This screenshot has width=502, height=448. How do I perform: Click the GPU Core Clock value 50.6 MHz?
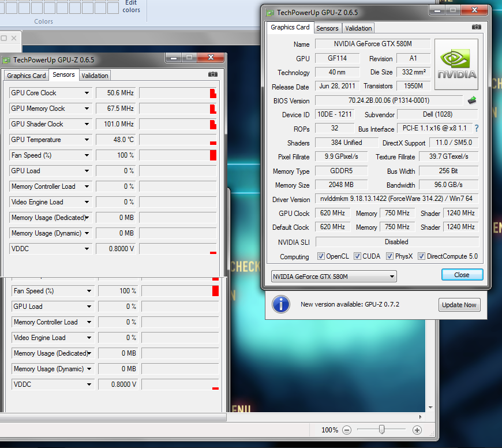tap(116, 93)
